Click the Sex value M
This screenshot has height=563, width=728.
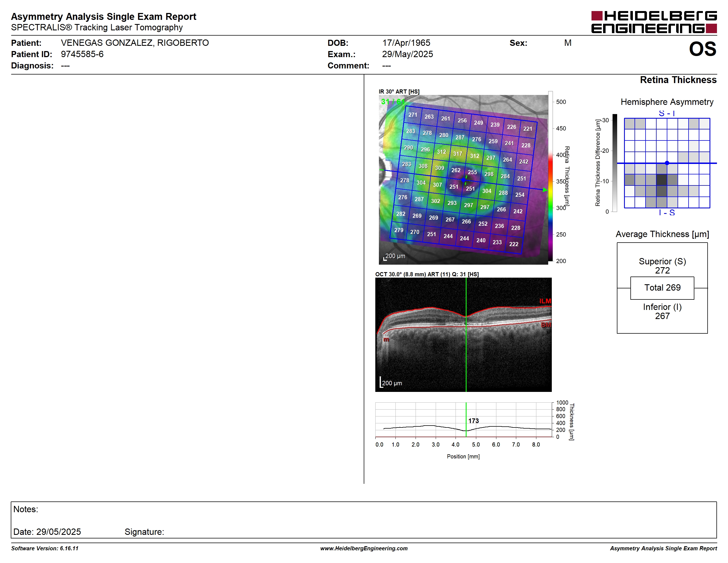pos(568,43)
